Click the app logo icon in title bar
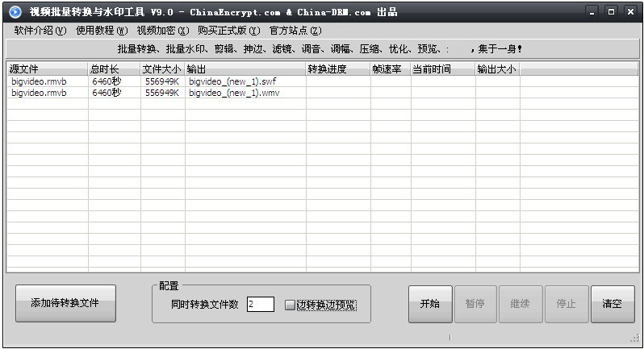Image resolution: width=644 pixels, height=349 pixels. (15, 12)
